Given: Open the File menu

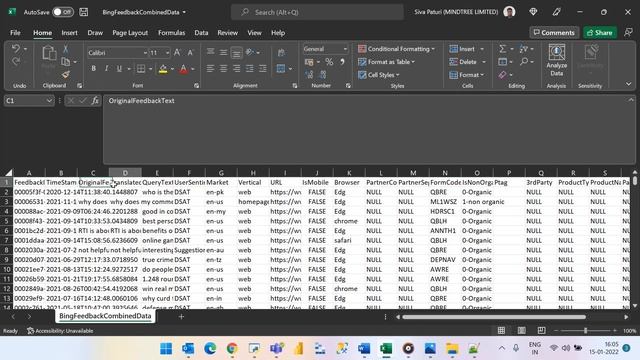Looking at the screenshot, I should tap(15, 33).
